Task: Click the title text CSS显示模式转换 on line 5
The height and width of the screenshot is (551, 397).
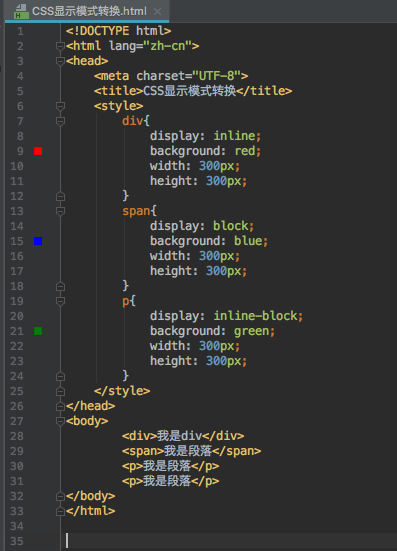Action: 189,91
